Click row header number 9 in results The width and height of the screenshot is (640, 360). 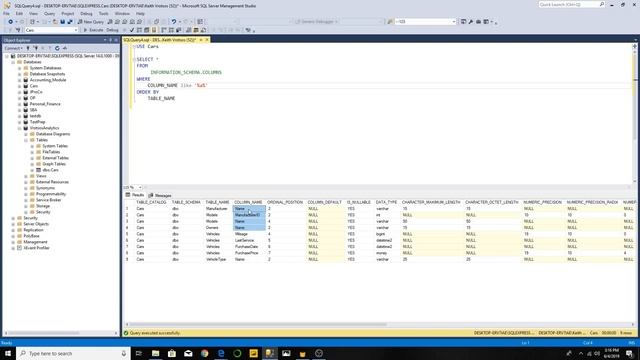pyautogui.click(x=128, y=260)
